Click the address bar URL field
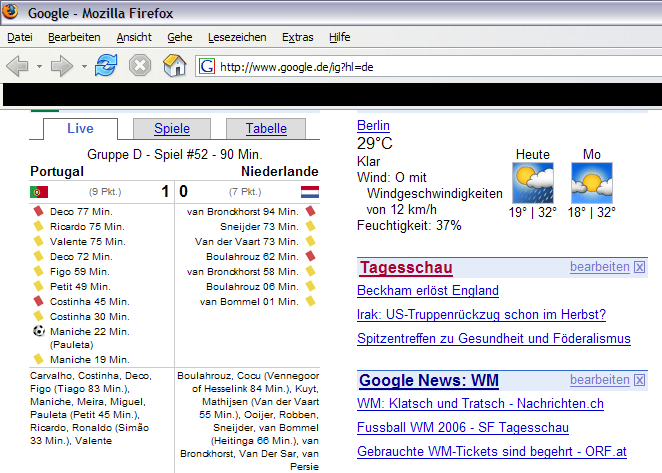 (x=428, y=66)
